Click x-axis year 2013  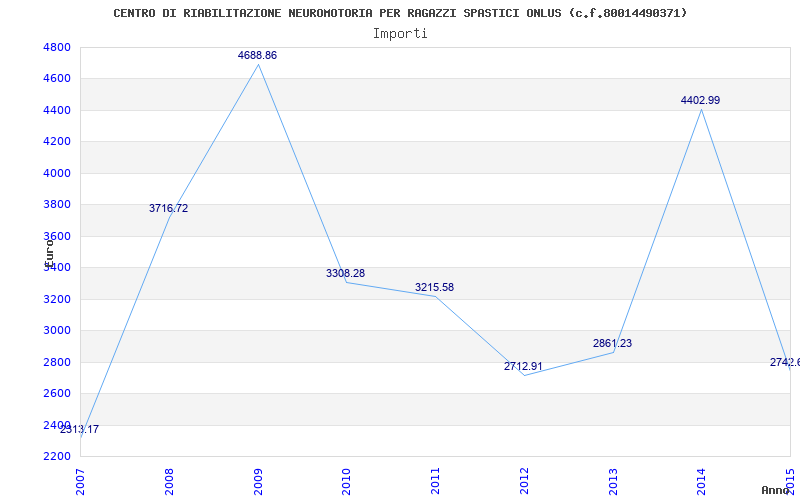click(613, 481)
